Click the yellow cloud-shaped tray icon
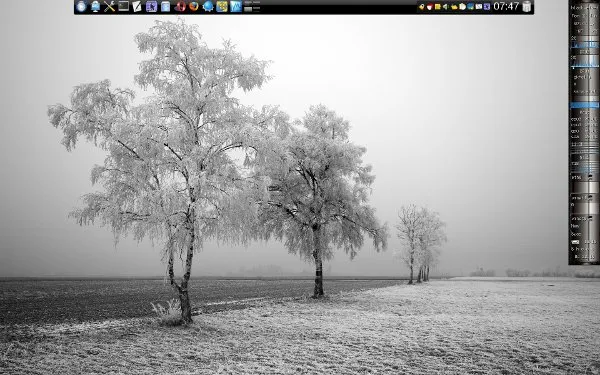Viewport: 600px width, 375px height. [x=454, y=7]
